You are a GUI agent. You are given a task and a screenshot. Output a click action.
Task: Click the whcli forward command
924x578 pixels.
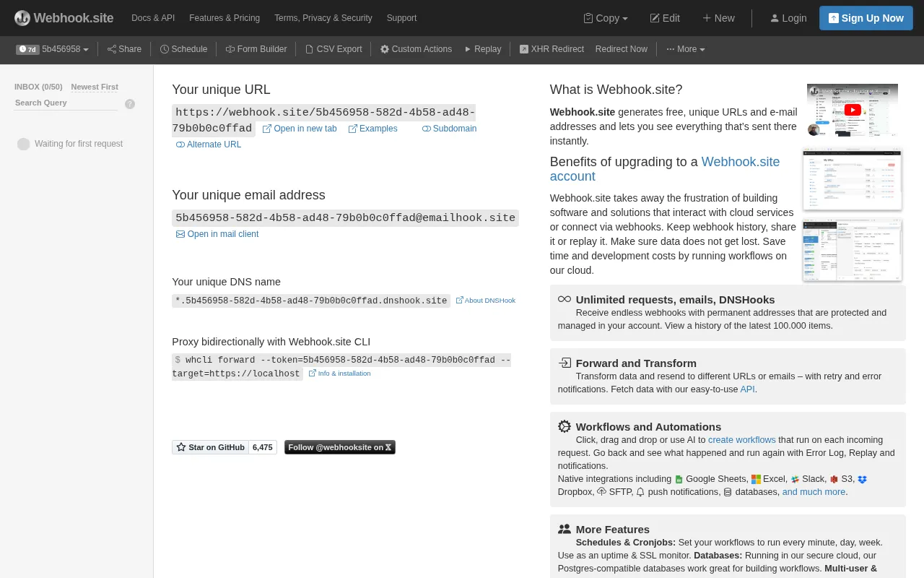pos(341,366)
